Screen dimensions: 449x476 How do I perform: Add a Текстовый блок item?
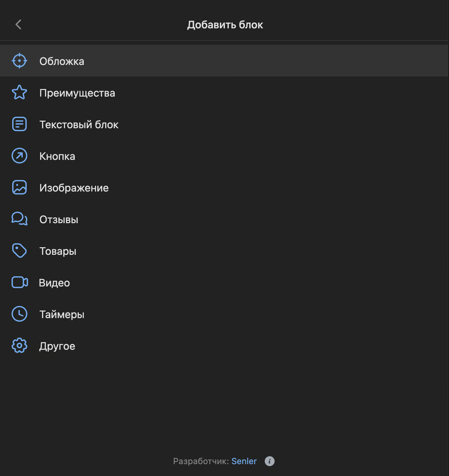(x=79, y=125)
